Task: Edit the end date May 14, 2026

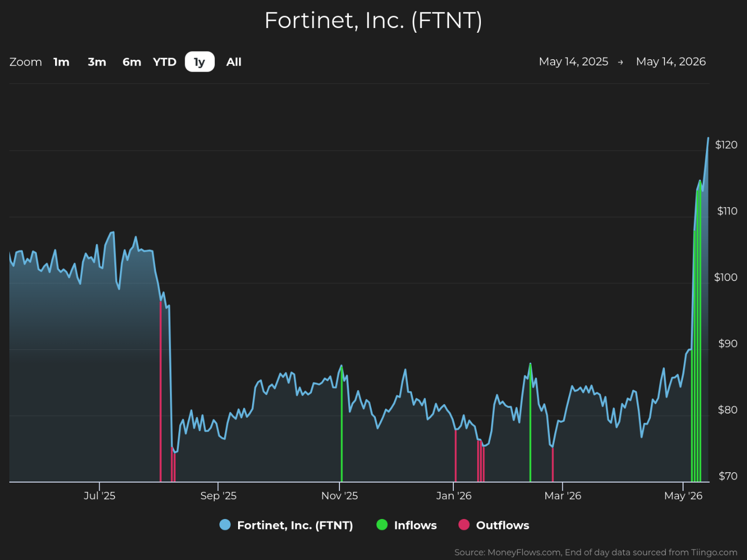Action: (x=671, y=62)
